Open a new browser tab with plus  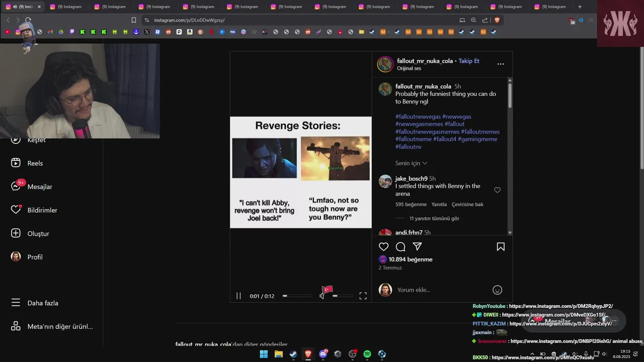[x=580, y=7]
